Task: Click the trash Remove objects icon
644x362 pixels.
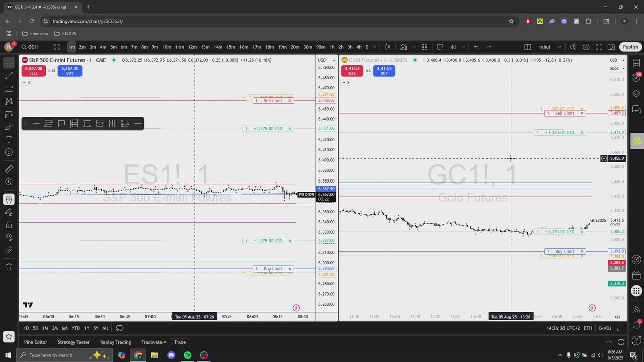Action: 9,267
